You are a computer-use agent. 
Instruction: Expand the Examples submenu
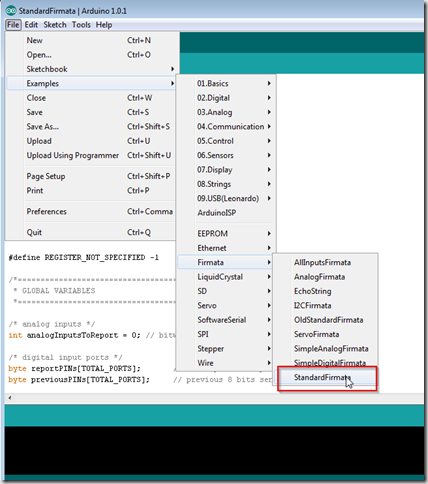pyautogui.click(x=91, y=83)
